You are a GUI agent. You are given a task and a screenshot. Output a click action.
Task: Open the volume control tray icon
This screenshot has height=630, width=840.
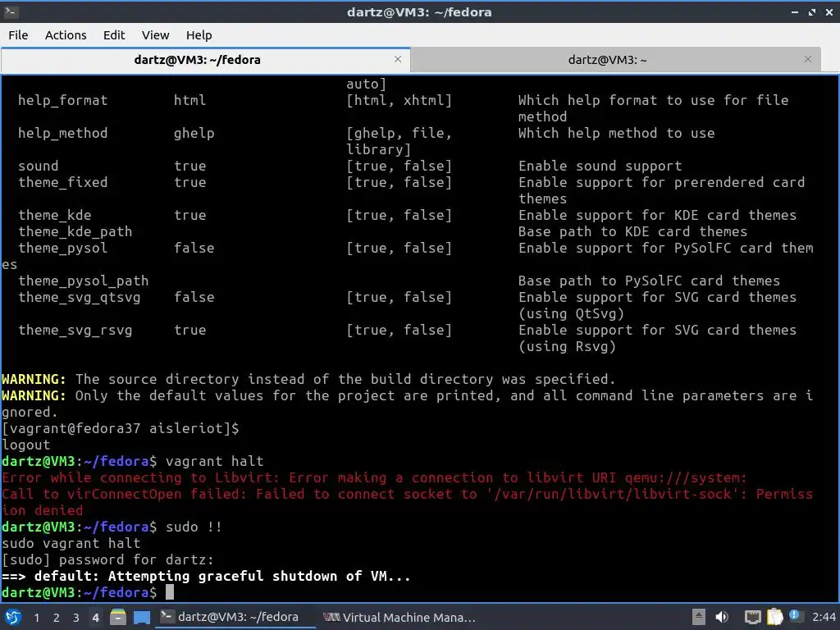click(722, 617)
